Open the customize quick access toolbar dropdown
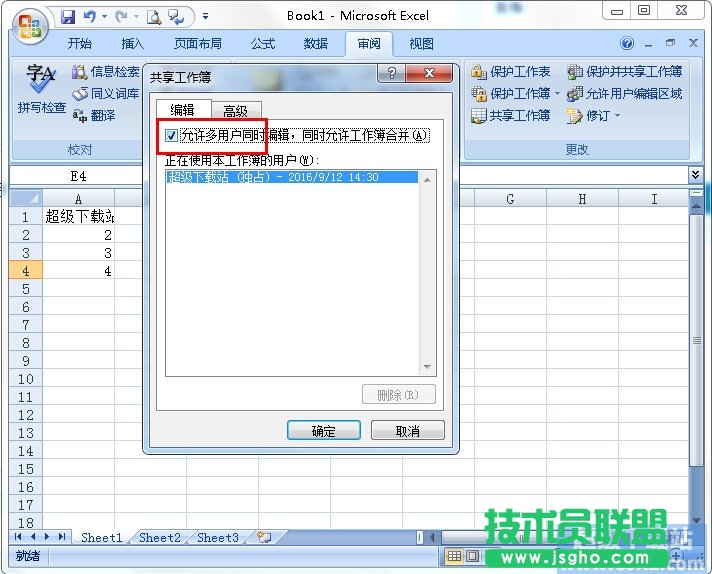Screen dimensions: 712x574 pyautogui.click(x=205, y=16)
